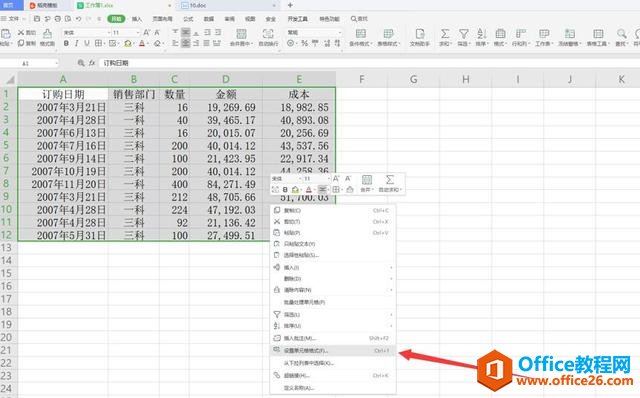Click the Document Assistant (文档助手) icon
640x398 pixels.
click(x=420, y=33)
